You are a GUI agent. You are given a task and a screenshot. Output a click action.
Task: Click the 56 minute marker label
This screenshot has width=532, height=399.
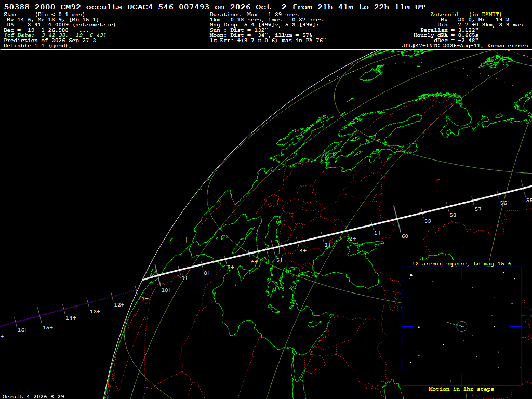tap(503, 203)
